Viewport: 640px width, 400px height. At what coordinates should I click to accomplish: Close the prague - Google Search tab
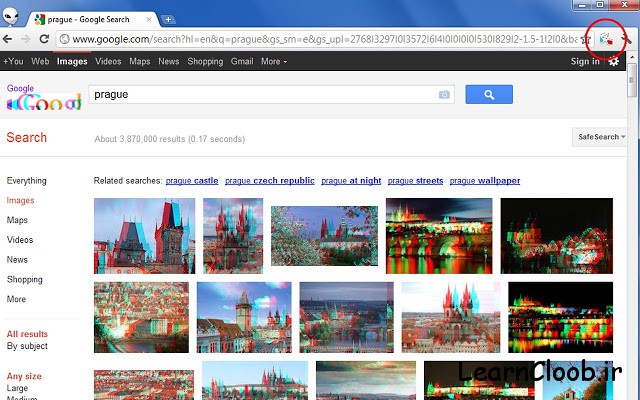click(149, 19)
